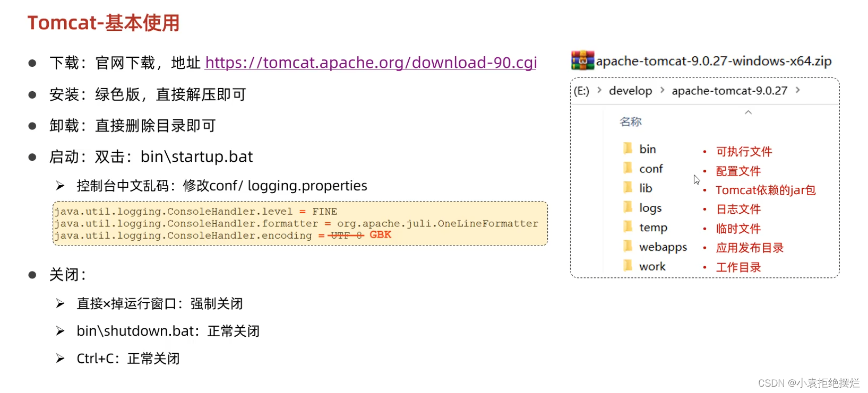Click the 安装：绿色版，直接解压即可 bullet

coord(148,94)
